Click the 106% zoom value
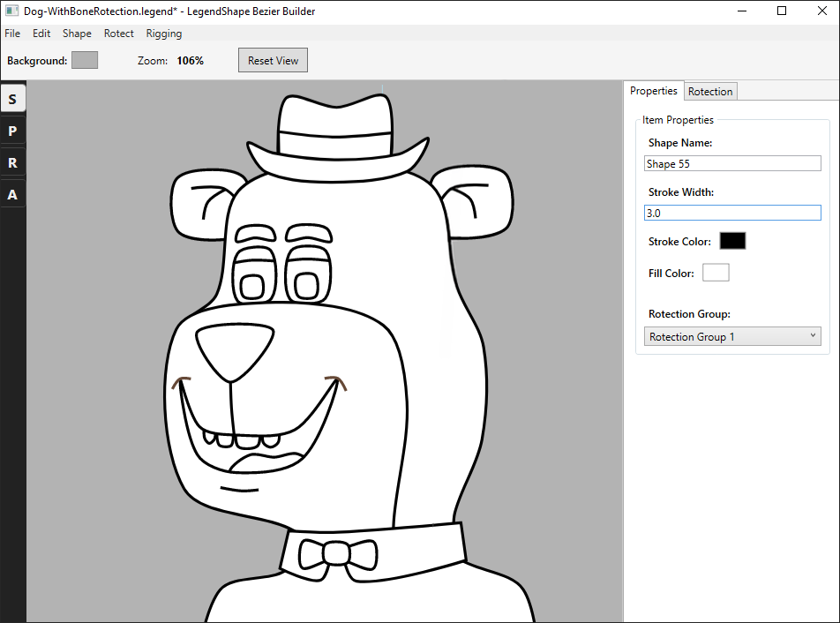The image size is (840, 623). pyautogui.click(x=191, y=61)
